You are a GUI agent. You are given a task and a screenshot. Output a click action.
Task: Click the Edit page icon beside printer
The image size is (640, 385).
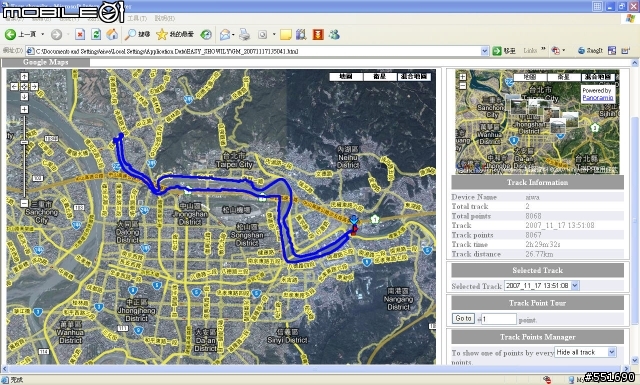pos(262,35)
